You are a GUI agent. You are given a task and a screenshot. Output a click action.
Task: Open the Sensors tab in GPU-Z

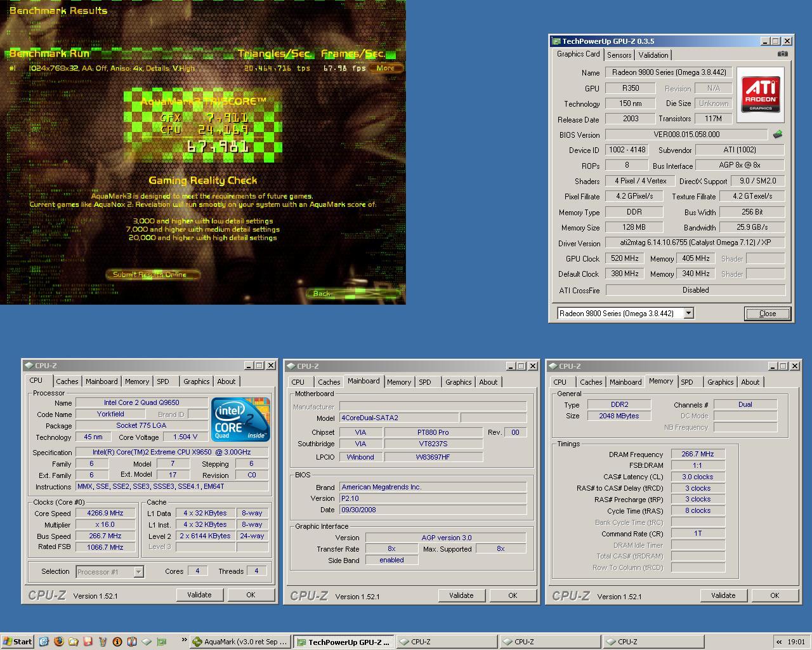[x=619, y=55]
